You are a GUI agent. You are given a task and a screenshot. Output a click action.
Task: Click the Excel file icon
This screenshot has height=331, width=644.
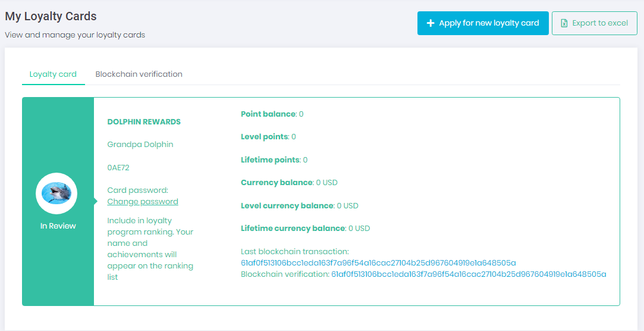(564, 23)
